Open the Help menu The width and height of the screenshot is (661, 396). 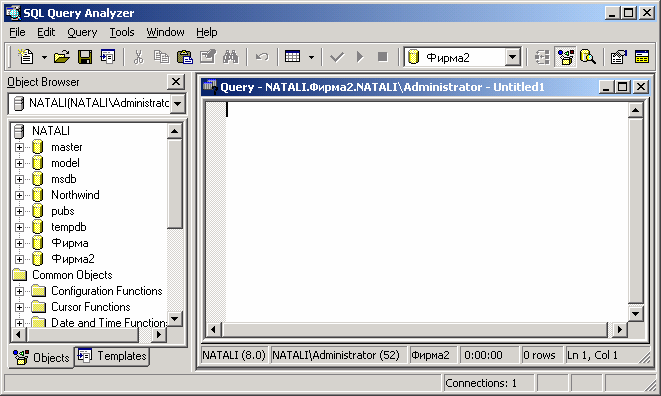point(207,32)
